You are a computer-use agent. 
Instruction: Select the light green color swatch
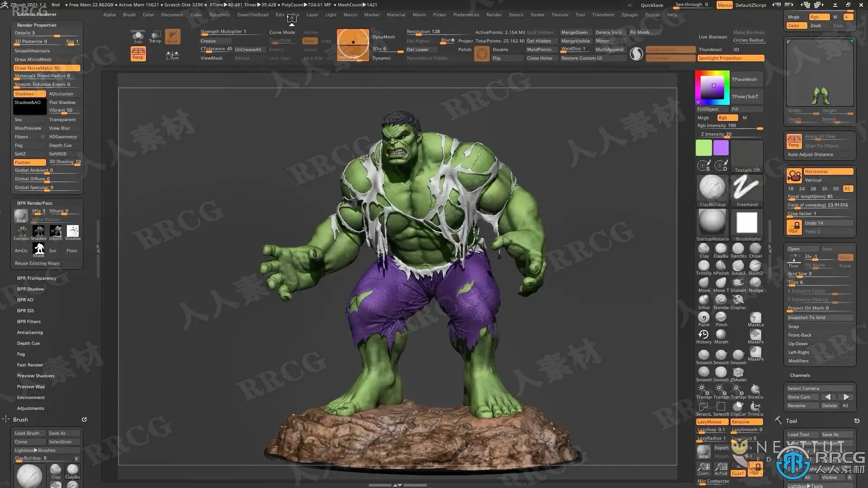pos(703,148)
